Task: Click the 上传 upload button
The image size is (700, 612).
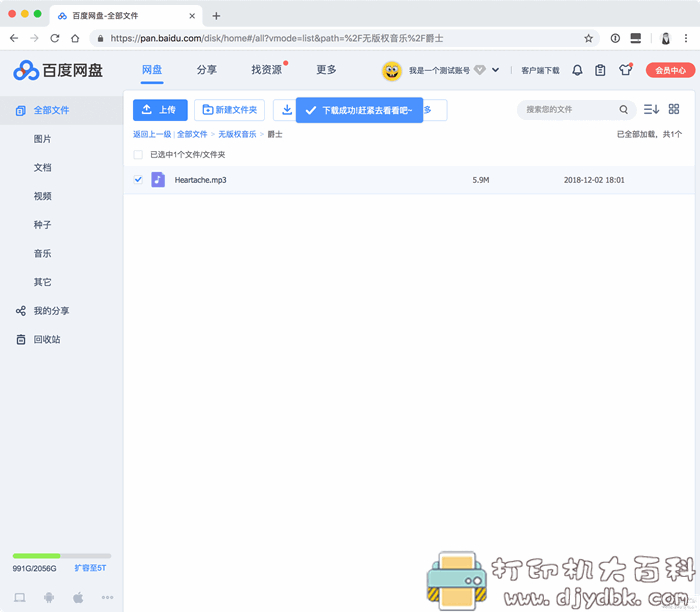Action: [160, 110]
